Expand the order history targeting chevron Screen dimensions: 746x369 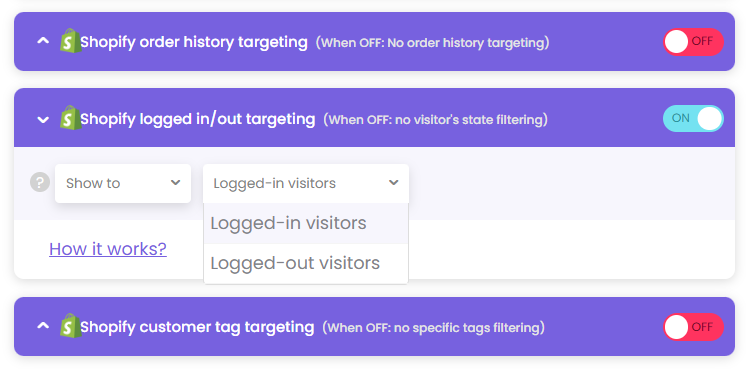(x=43, y=41)
